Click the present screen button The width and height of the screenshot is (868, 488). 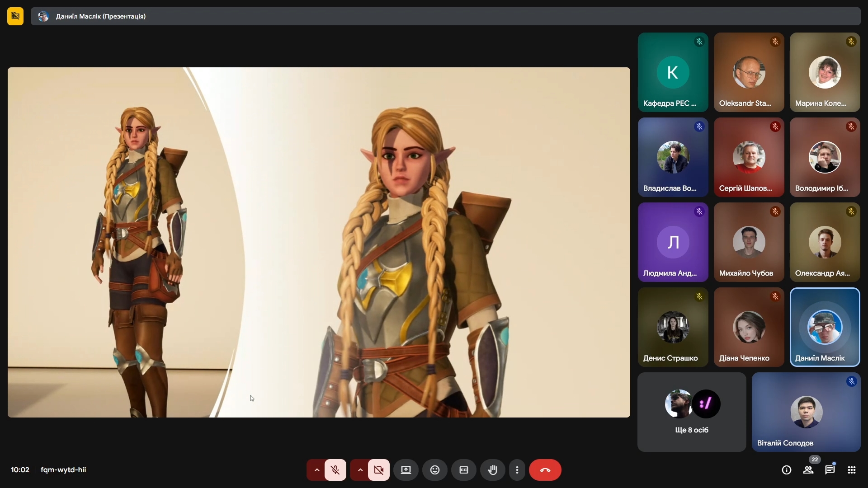(406, 470)
